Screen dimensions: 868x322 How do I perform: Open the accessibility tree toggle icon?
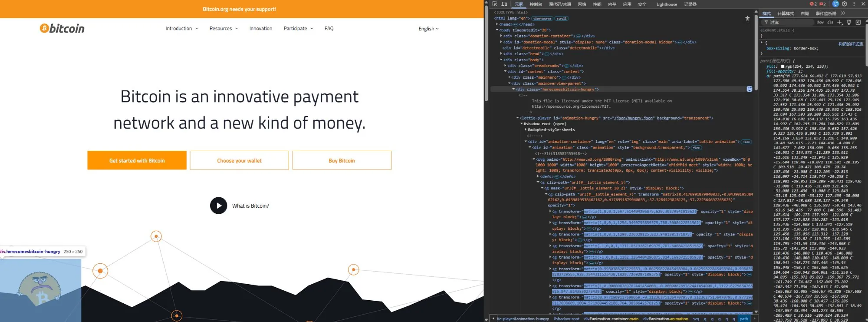tap(747, 18)
